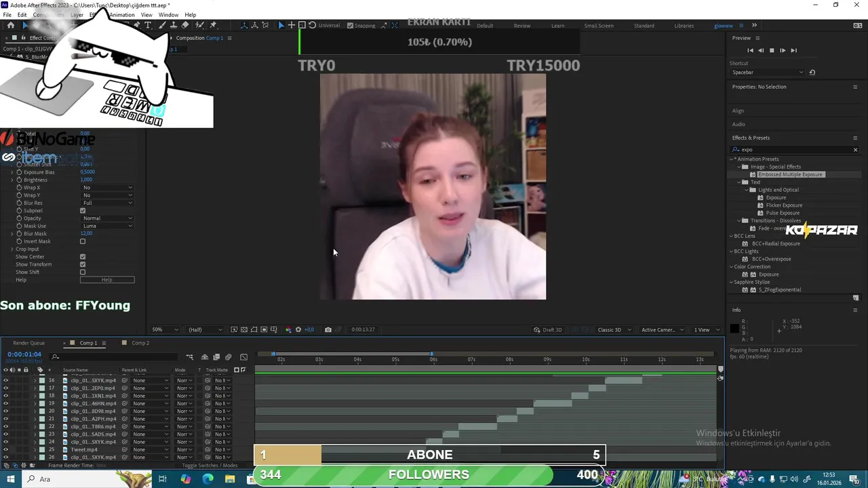Screen dimensions: 868x488
Task: Open the Help menu
Action: click(x=191, y=15)
